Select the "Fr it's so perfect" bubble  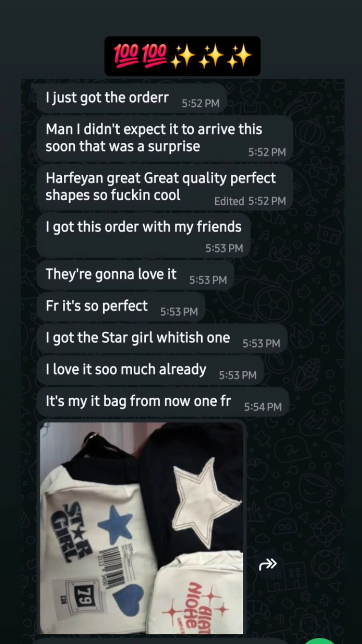pos(121,307)
